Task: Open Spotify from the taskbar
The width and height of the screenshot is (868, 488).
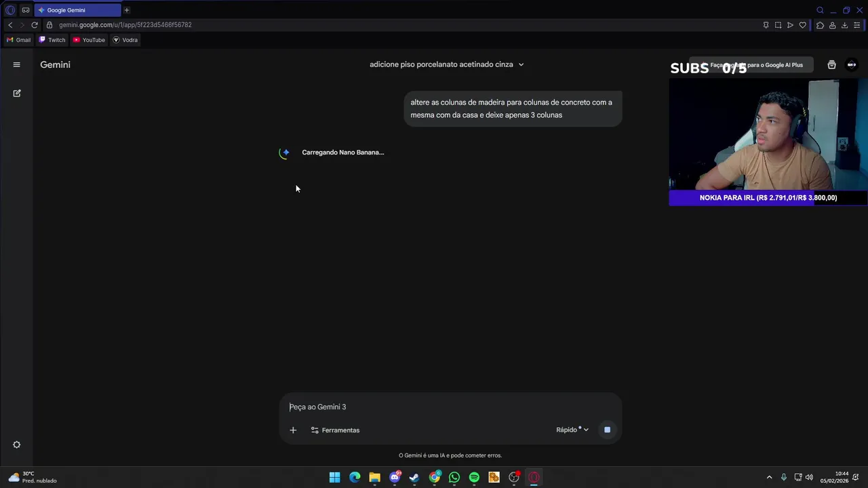Action: coord(474,477)
